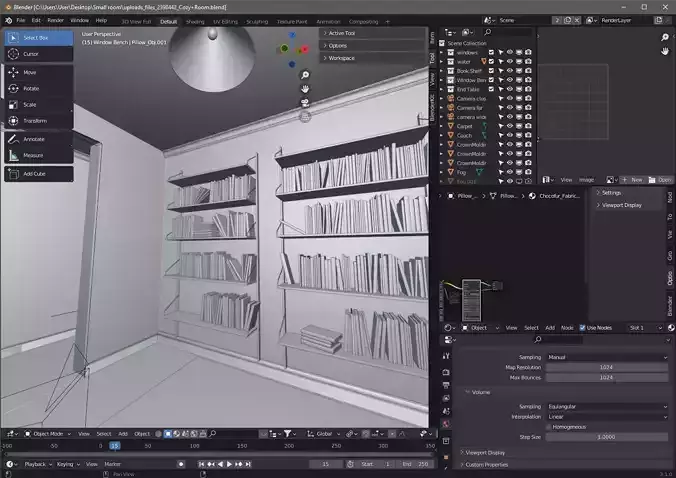Open the Playback popover in timeline
Viewport: 676px width, 478px height.
click(x=38, y=464)
